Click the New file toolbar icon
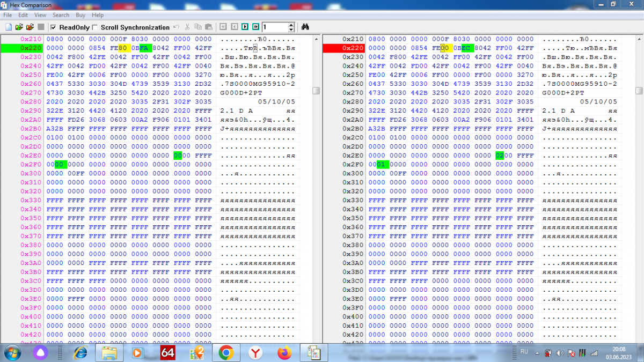The height and width of the screenshot is (362, 644). tap(9, 27)
